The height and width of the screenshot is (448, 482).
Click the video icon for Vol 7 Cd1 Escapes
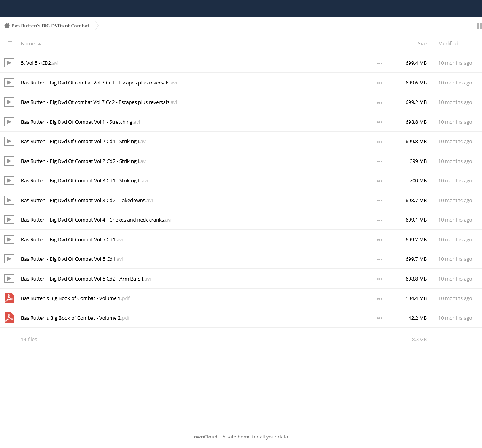point(9,83)
